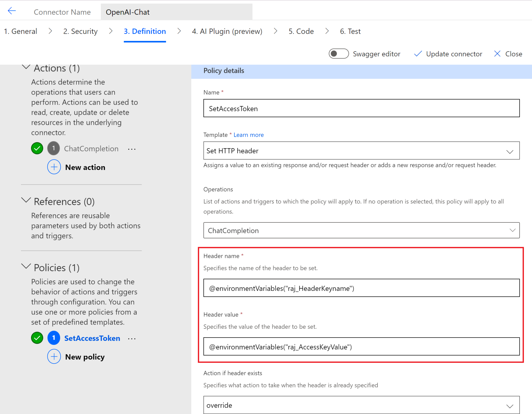Open the Operations ChatCompletion dropdown
Viewport: 532px width, 414px height.
(361, 230)
